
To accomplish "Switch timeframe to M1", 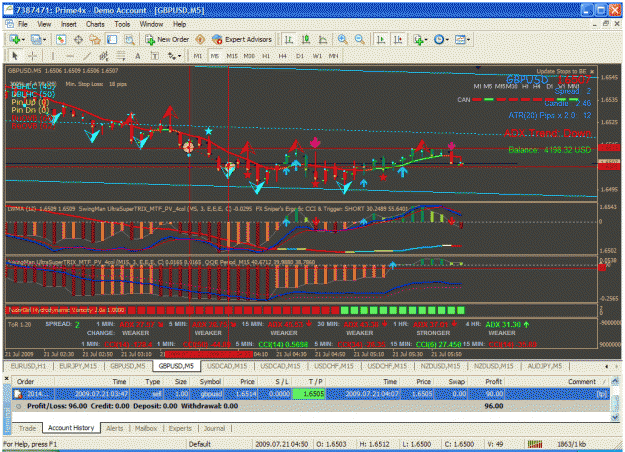I will click(x=198, y=56).
